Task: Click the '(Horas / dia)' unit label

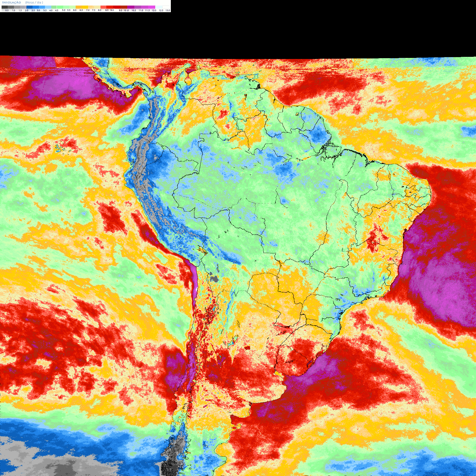Action: coord(34,2)
